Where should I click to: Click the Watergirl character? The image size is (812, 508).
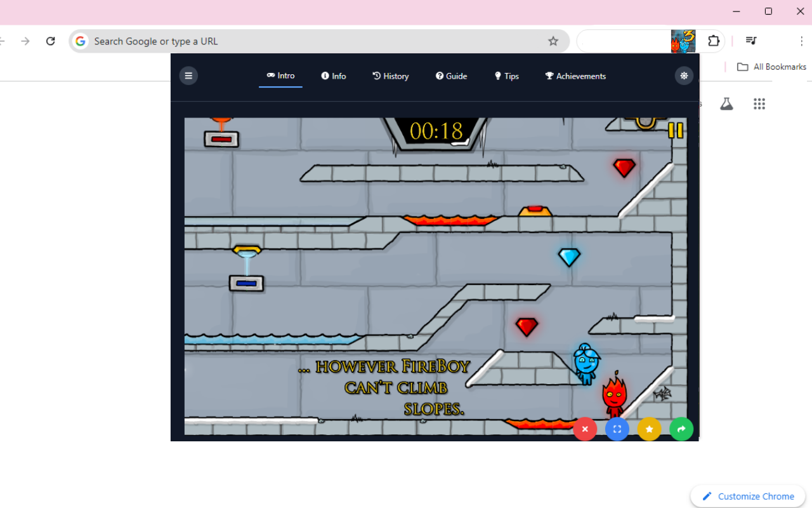point(586,364)
